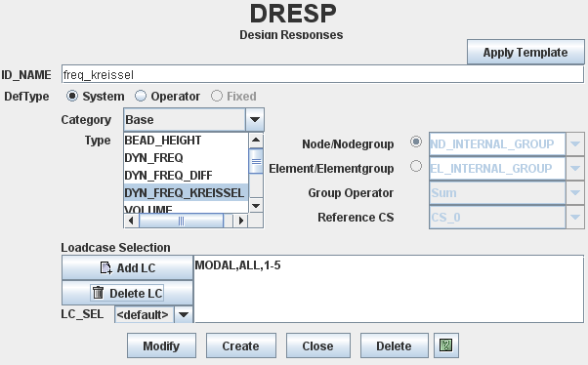Select the Operator DefType radio button
The width and height of the screenshot is (588, 365).
click(x=141, y=96)
